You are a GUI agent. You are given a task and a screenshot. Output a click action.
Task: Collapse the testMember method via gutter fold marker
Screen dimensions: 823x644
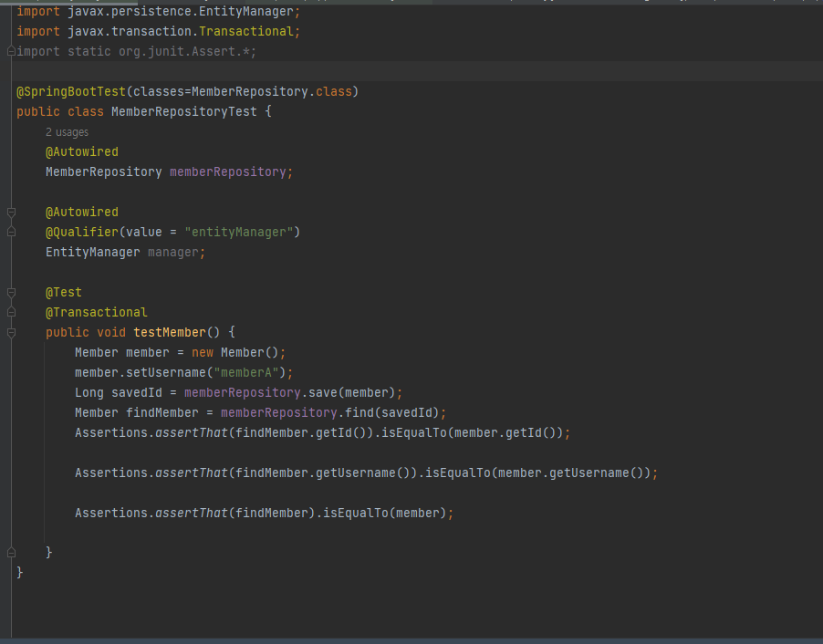pos(11,333)
